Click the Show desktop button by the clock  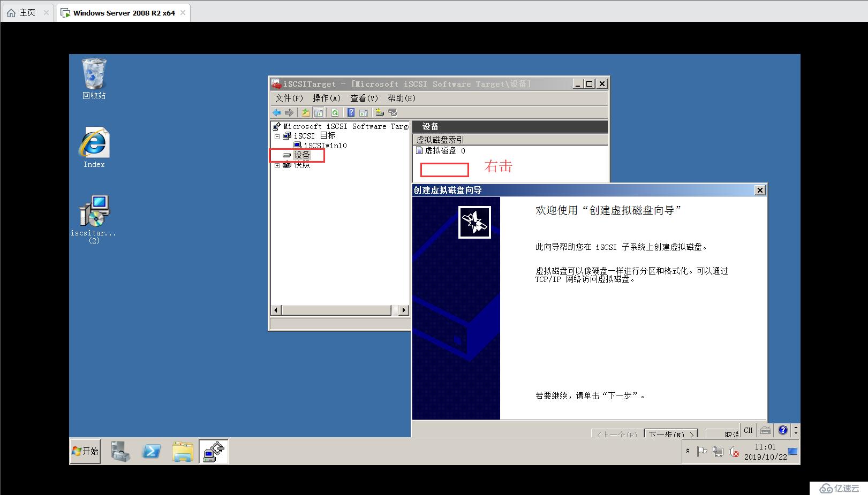click(x=793, y=452)
